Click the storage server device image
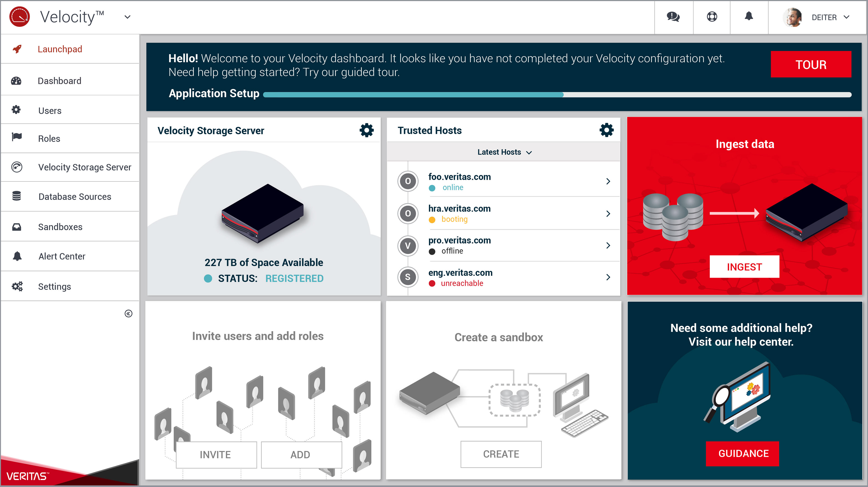The width and height of the screenshot is (868, 487). tap(263, 213)
